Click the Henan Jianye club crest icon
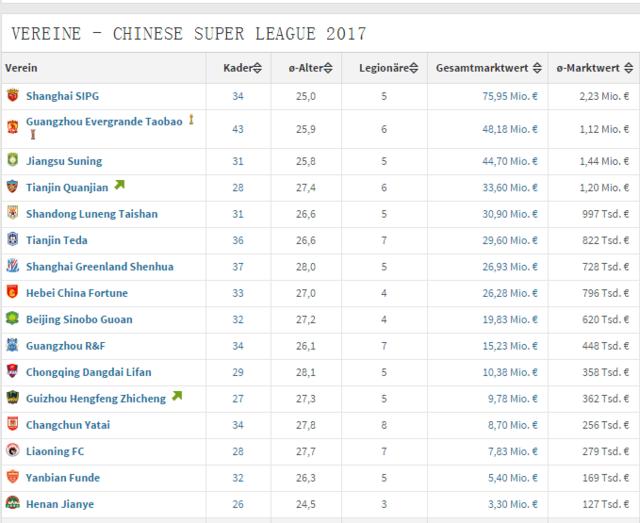 pyautogui.click(x=13, y=503)
